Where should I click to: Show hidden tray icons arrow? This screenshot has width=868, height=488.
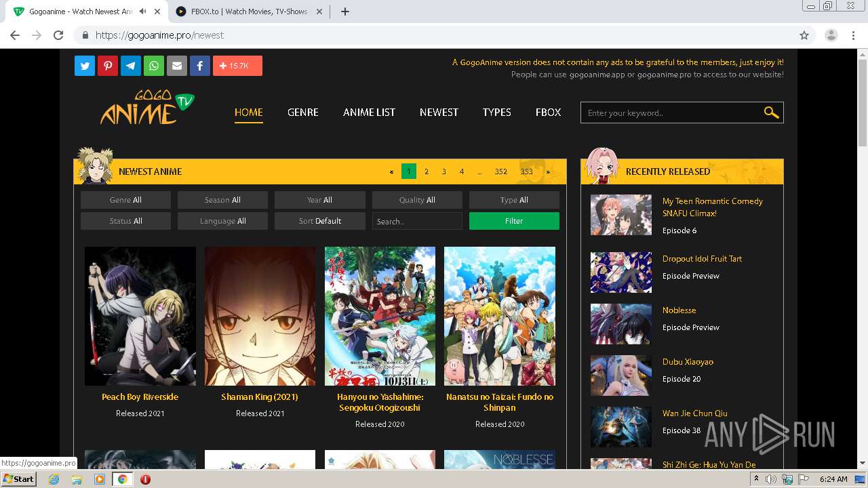756,479
